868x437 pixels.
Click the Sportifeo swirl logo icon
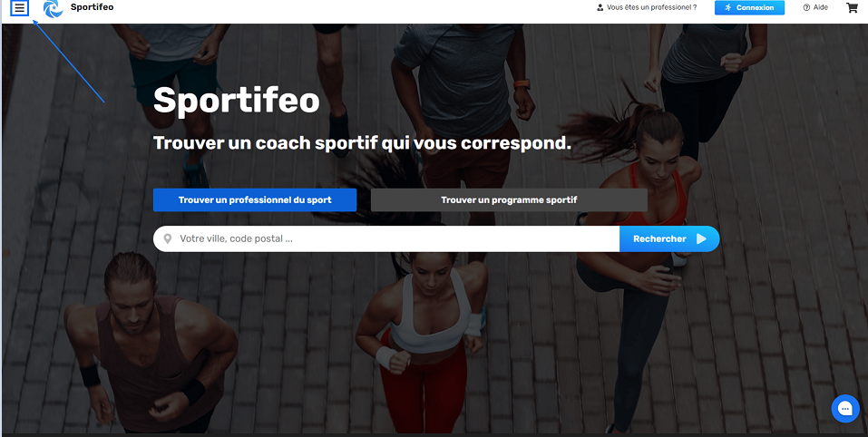point(54,8)
